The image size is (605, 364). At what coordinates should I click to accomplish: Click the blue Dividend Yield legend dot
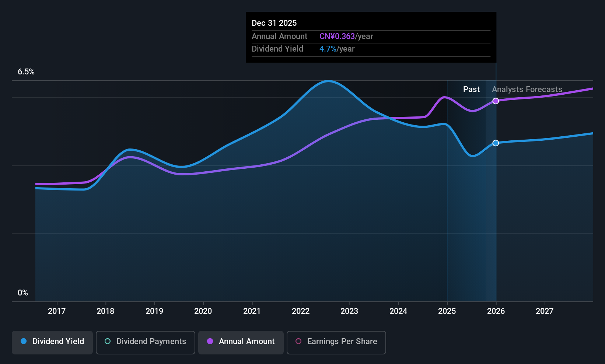[x=24, y=342]
